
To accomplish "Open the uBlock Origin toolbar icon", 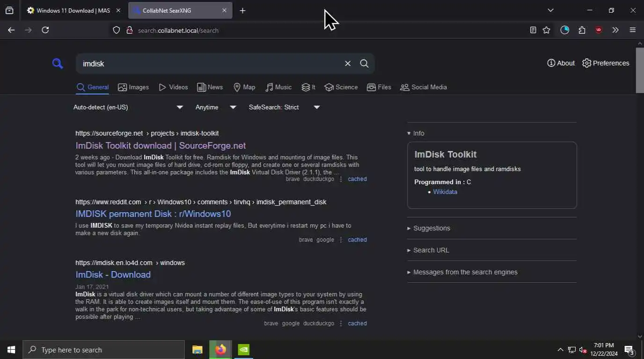I will pyautogui.click(x=599, y=30).
